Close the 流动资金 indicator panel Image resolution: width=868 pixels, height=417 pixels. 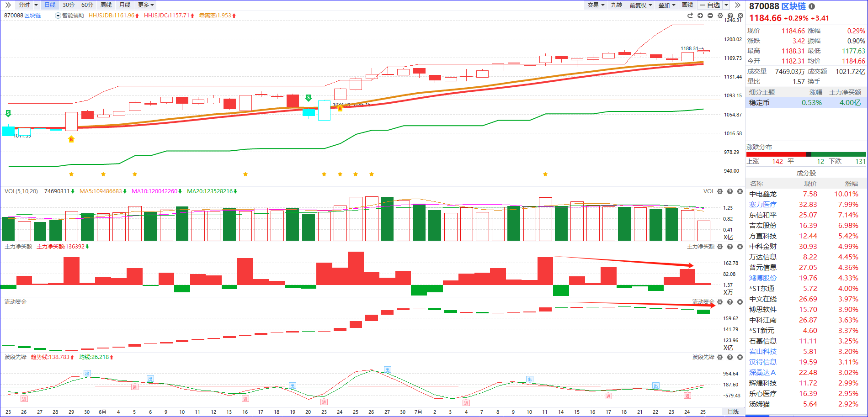740,302
